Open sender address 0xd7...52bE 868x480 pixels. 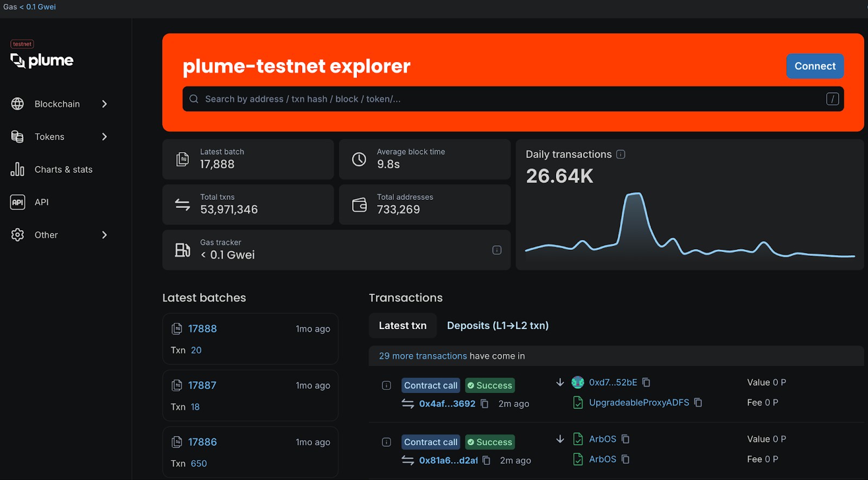click(x=613, y=382)
